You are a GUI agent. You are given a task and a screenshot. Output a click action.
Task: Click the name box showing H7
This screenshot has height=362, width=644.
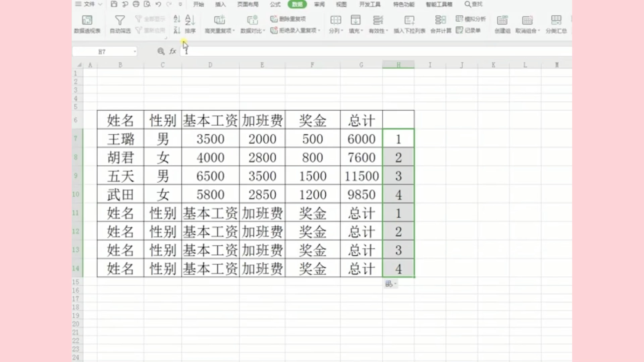102,52
